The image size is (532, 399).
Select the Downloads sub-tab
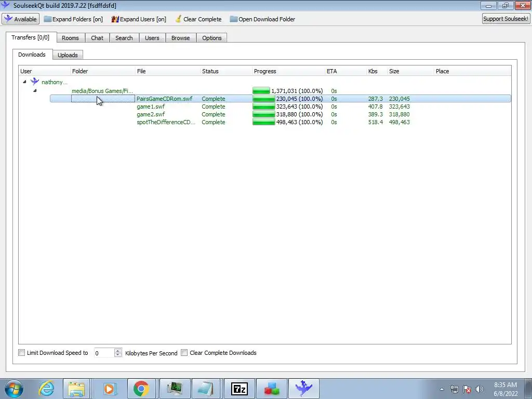pos(32,55)
